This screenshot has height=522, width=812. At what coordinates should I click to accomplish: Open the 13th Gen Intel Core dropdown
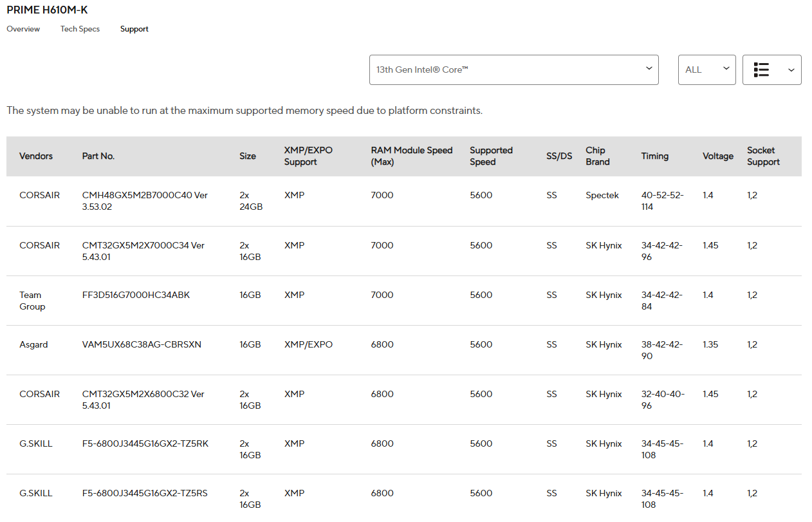tap(513, 70)
